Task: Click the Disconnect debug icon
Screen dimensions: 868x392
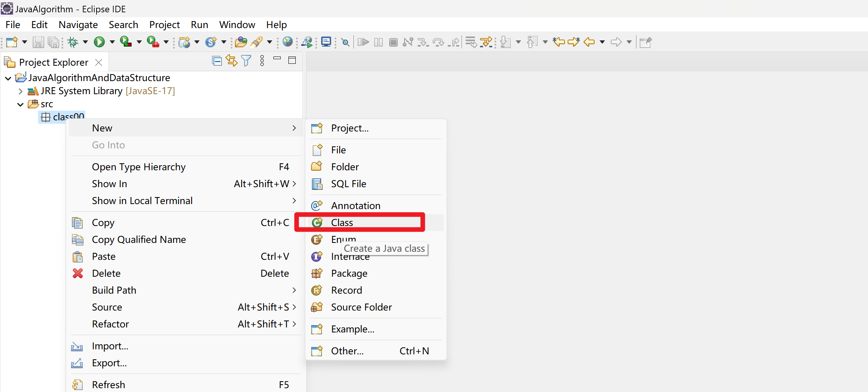Action: click(x=408, y=42)
